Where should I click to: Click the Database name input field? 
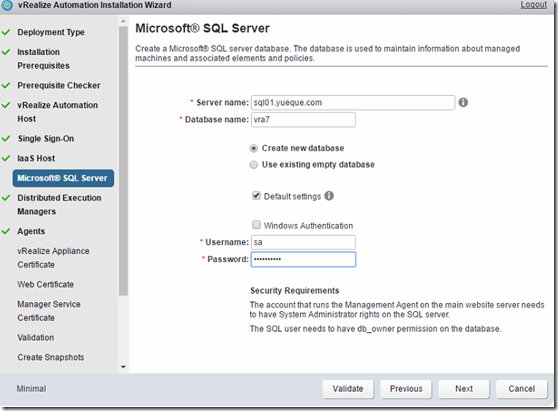point(303,120)
